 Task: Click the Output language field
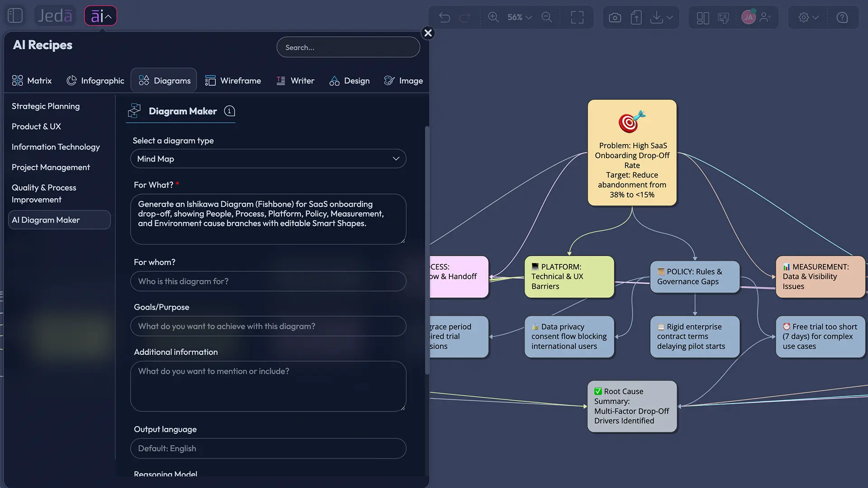(x=268, y=448)
